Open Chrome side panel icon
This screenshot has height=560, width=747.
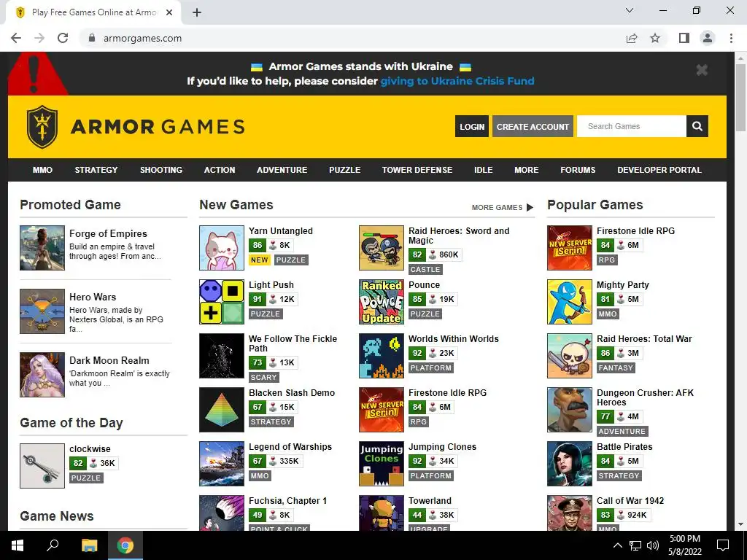click(684, 38)
